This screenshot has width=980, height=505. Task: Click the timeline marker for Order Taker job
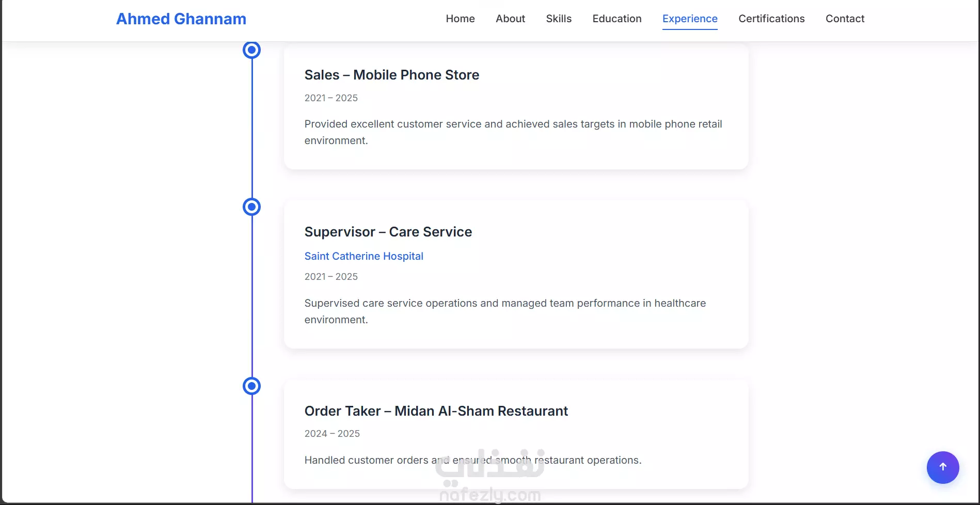(x=251, y=386)
